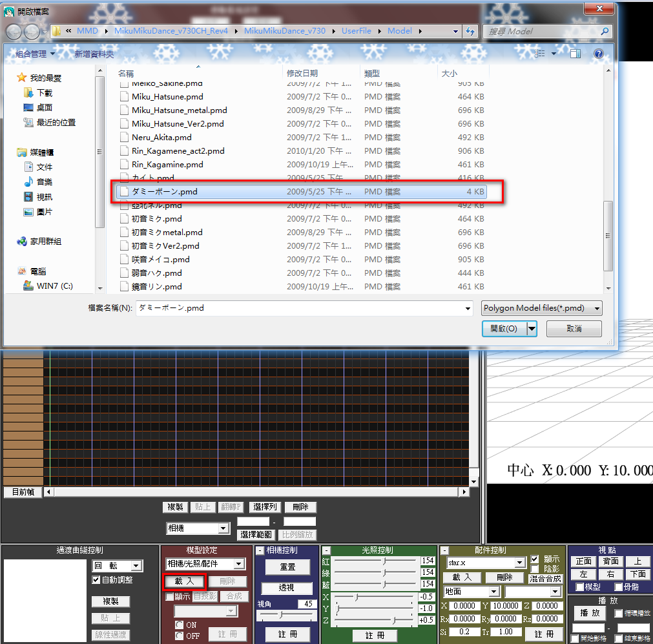
Task: Click the refresh icon beside the address bar
Action: pyautogui.click(x=471, y=31)
